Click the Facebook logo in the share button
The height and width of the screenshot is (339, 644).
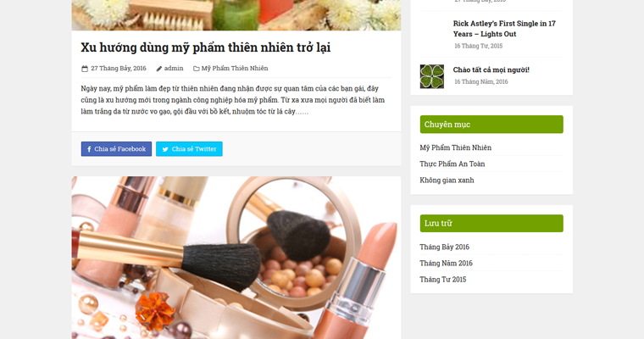click(x=89, y=149)
